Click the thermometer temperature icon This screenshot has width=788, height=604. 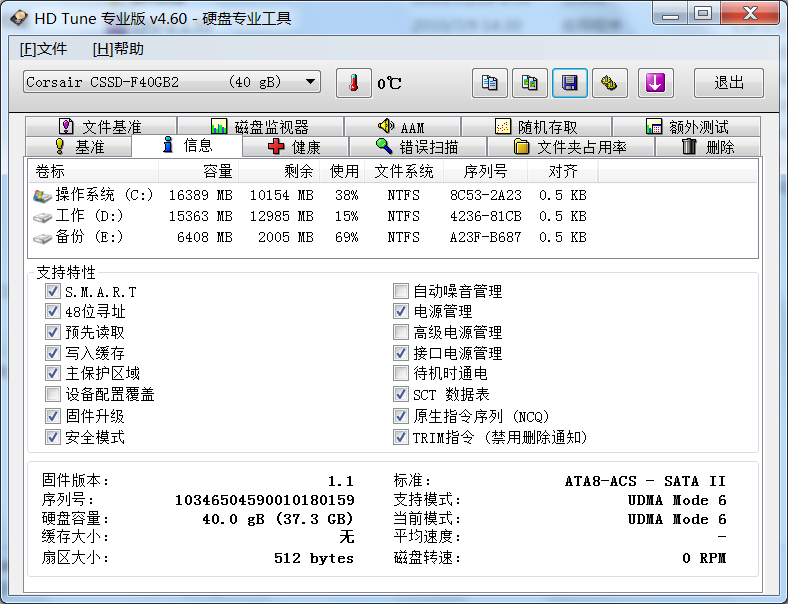[353, 83]
